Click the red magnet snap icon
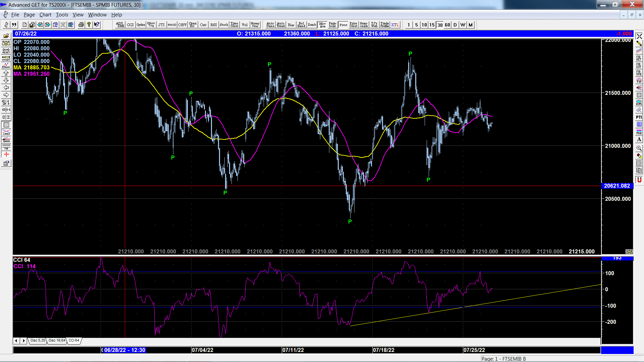This screenshot has height=362, width=644. (x=639, y=180)
